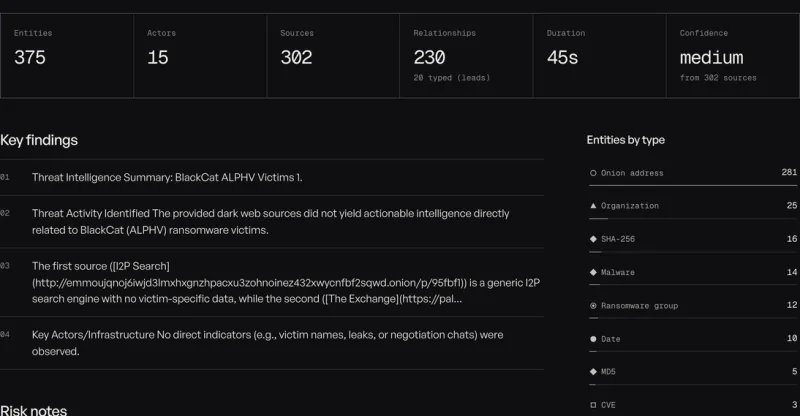Select the Actors 15 stat card
800x416 pixels.
click(x=200, y=56)
